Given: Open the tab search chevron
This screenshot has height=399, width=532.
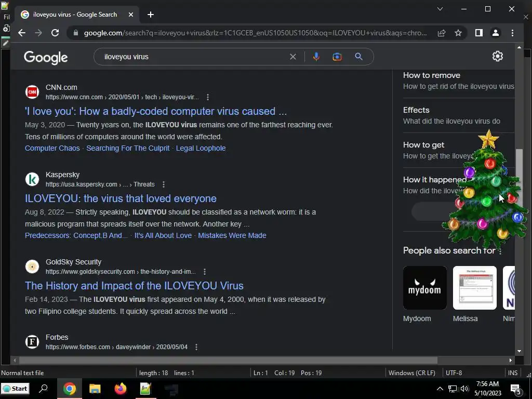Looking at the screenshot, I should (x=440, y=9).
